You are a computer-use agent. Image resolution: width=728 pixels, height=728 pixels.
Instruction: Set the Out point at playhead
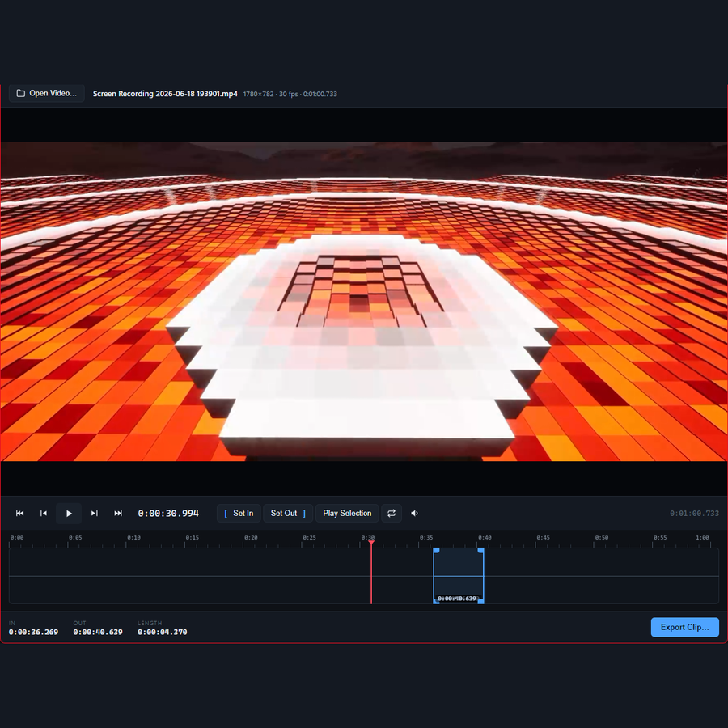(x=288, y=513)
